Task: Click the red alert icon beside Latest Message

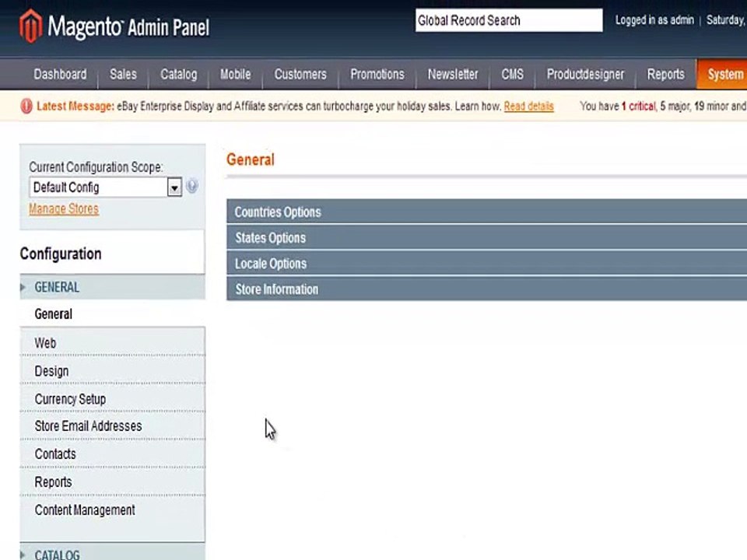Action: [x=26, y=107]
